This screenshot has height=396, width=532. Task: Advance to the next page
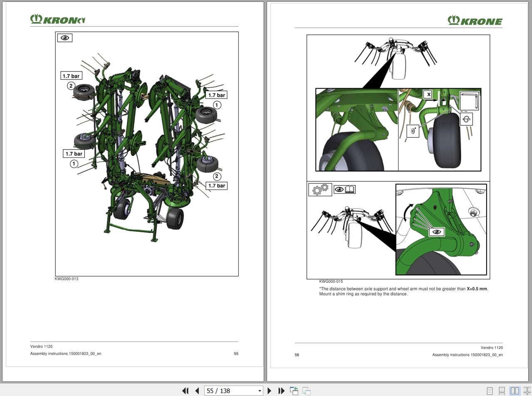click(270, 391)
